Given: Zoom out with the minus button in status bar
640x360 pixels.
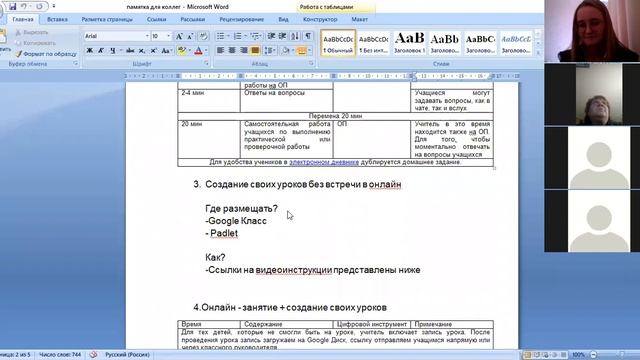Looking at the screenshot, I should pyautogui.click(x=594, y=355).
